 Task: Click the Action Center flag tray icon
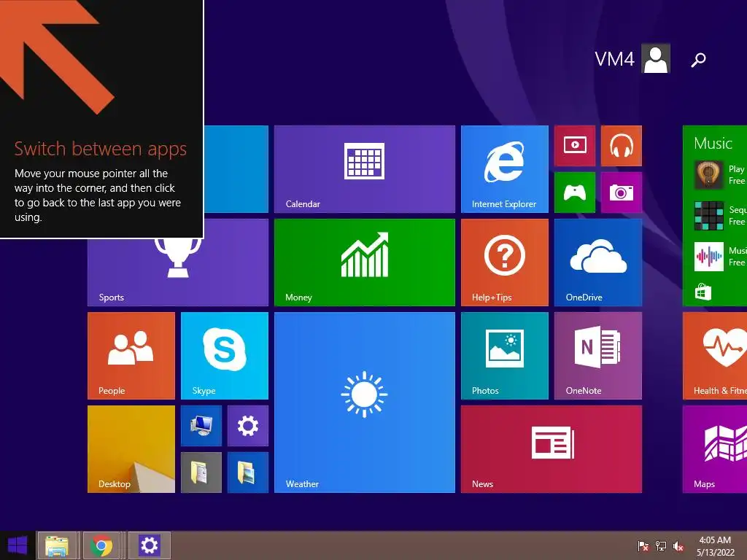click(x=643, y=545)
